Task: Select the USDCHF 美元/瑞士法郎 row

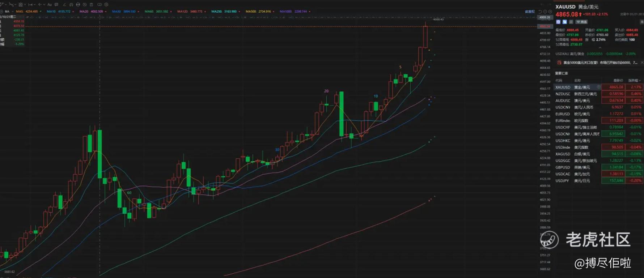Action: (598, 127)
